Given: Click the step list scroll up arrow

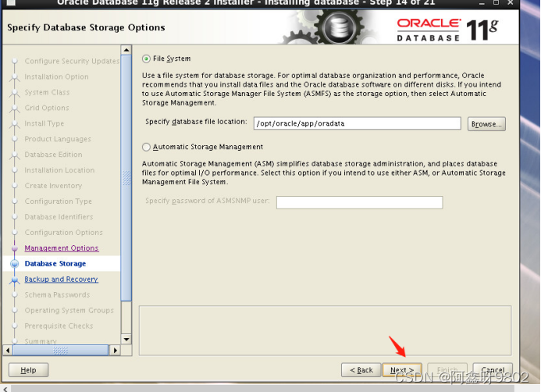Looking at the screenshot, I should point(126,50).
